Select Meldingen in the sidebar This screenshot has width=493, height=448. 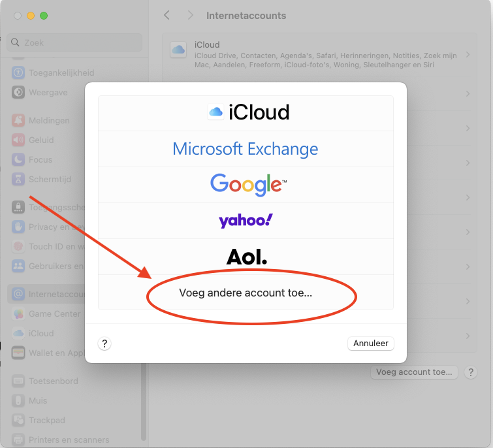48,121
